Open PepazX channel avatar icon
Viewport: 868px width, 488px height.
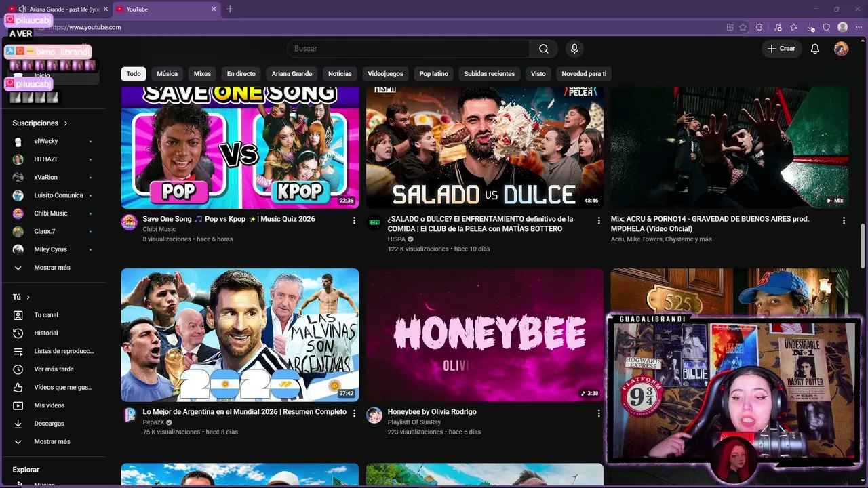[130, 415]
